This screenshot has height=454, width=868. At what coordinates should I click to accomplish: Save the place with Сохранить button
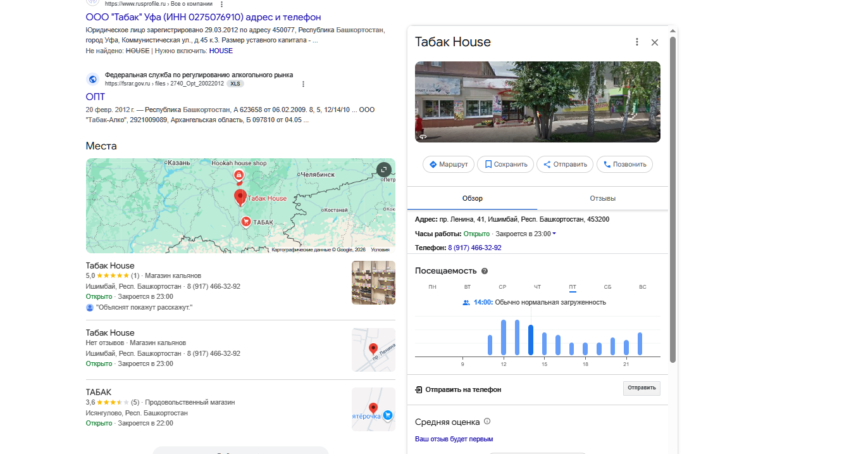tap(505, 165)
